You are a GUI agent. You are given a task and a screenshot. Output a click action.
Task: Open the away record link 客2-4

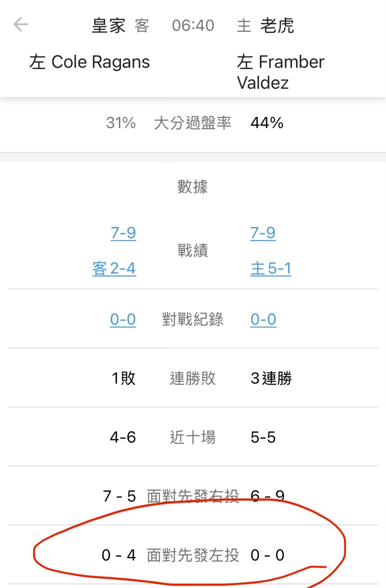(x=114, y=268)
